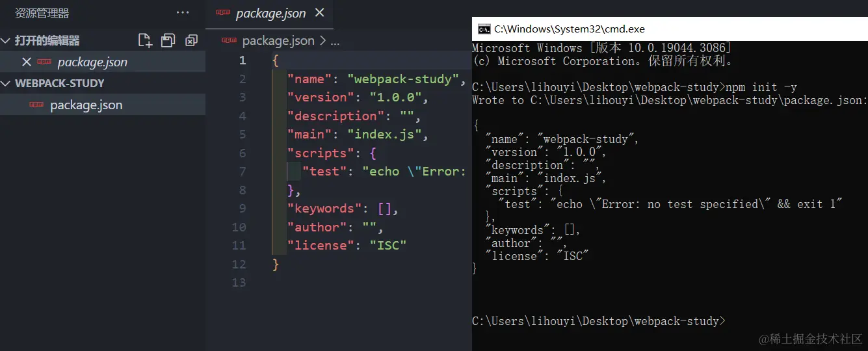Click the Save All icon in Open Editors
The image size is (868, 351).
pyautogui.click(x=168, y=40)
